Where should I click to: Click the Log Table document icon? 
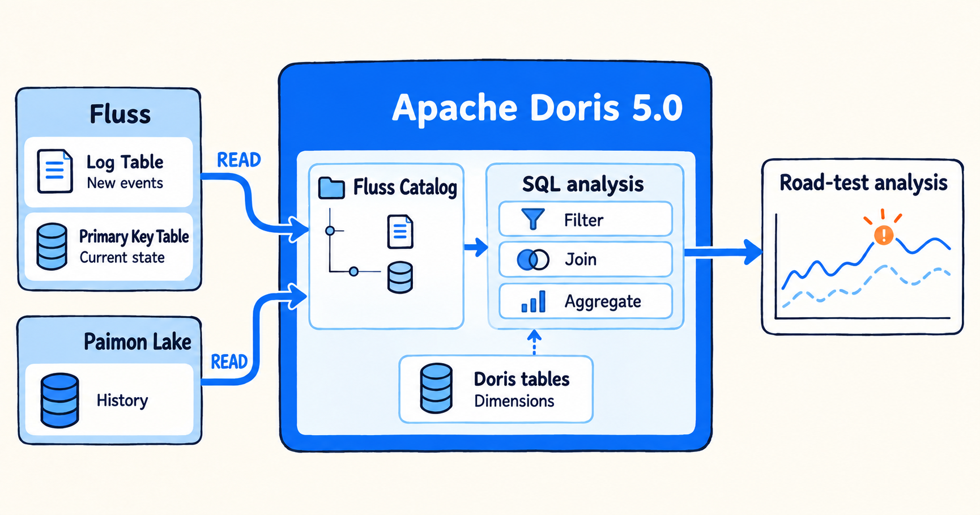pyautogui.click(x=55, y=171)
